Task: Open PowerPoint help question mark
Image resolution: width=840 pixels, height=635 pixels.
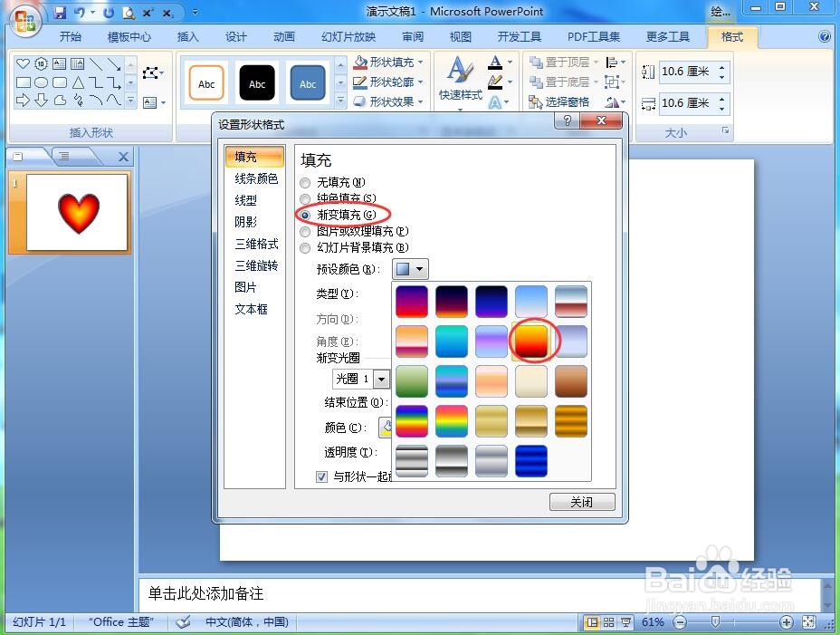Action: click(825, 36)
